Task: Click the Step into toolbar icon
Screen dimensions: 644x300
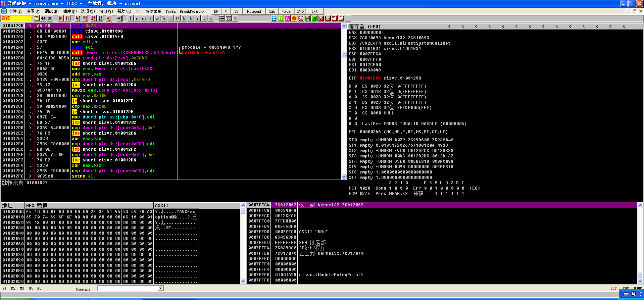Action: [x=78, y=18]
